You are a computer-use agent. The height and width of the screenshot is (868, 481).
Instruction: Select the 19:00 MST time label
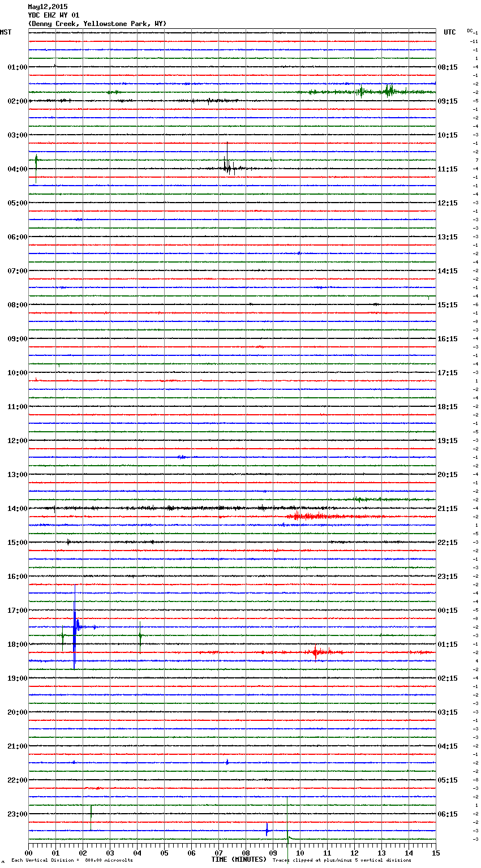(x=17, y=678)
